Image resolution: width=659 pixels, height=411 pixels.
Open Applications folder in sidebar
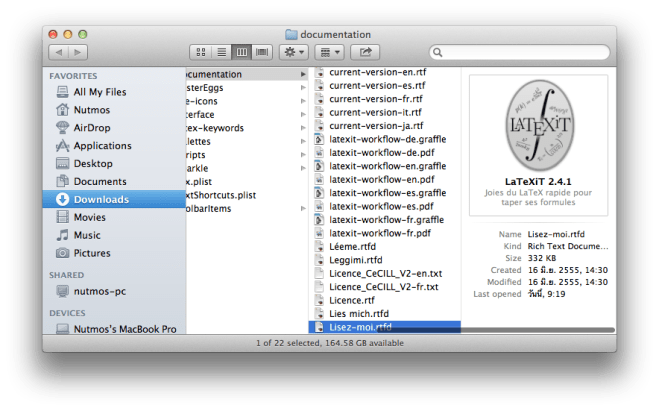102,146
